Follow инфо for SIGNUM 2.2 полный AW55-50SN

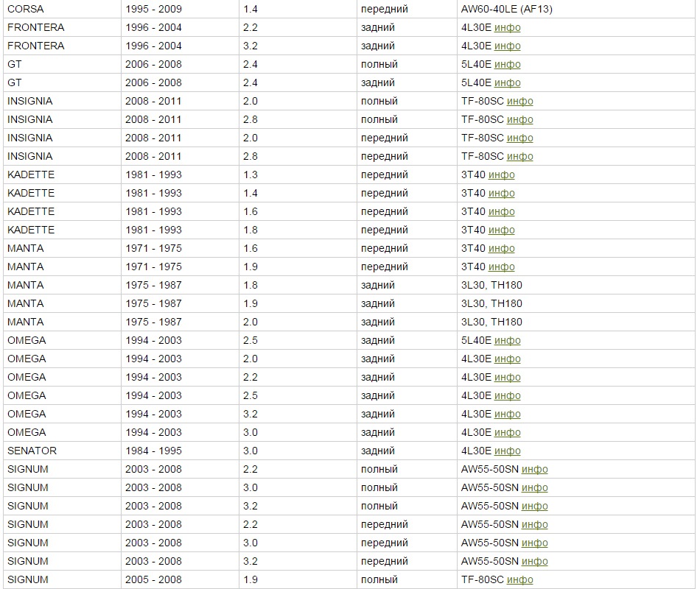(534, 470)
